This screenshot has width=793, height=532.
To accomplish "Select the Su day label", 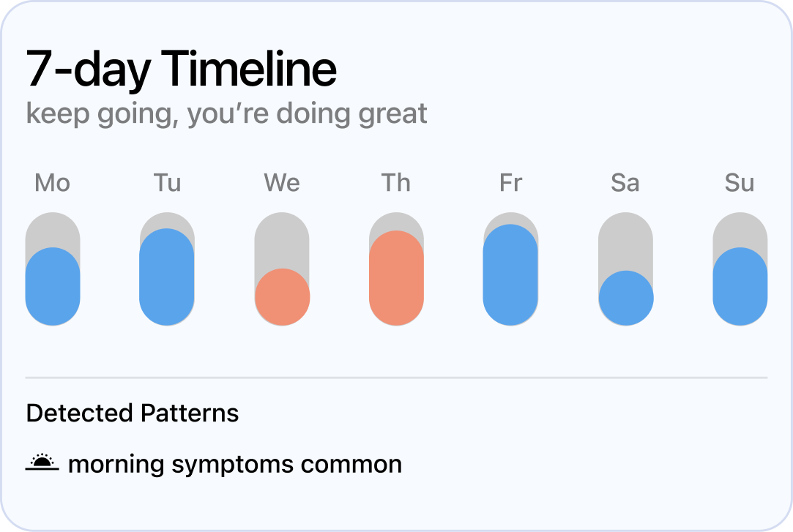I will point(741,183).
